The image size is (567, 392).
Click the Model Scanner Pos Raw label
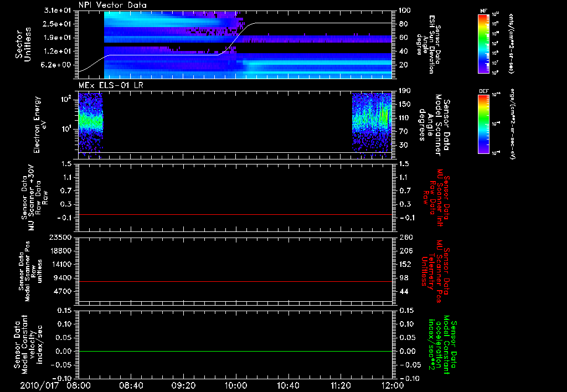click(30, 271)
